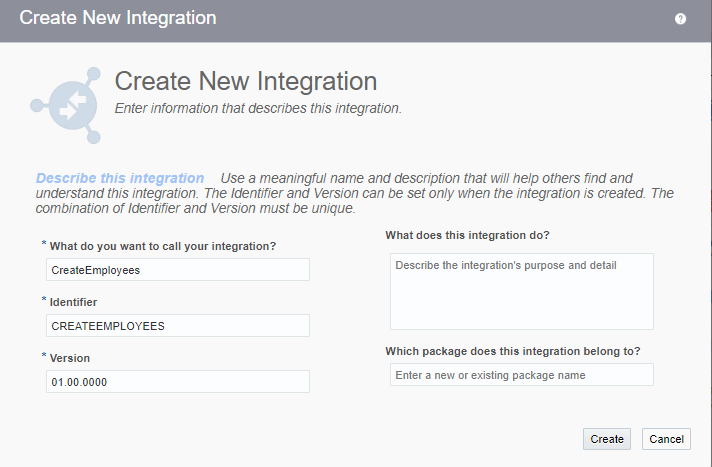This screenshot has height=467, width=712.
Task: Click the 'What does this integration do?' label
Action: pos(467,236)
